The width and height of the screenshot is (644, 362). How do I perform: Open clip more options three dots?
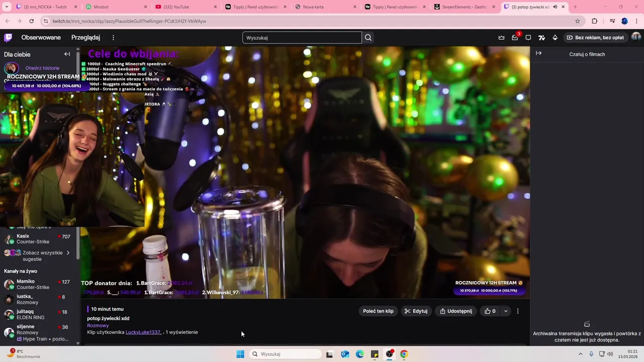(518, 311)
